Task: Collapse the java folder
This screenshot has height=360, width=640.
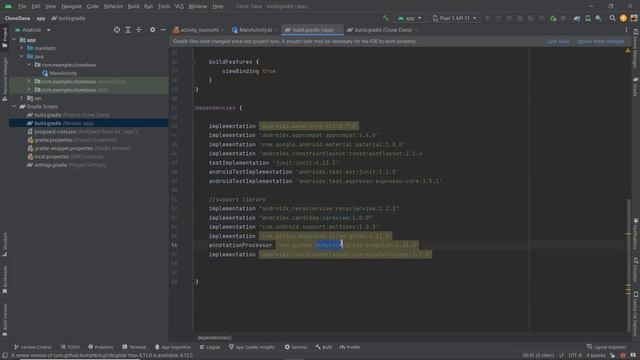Action: [x=22, y=57]
